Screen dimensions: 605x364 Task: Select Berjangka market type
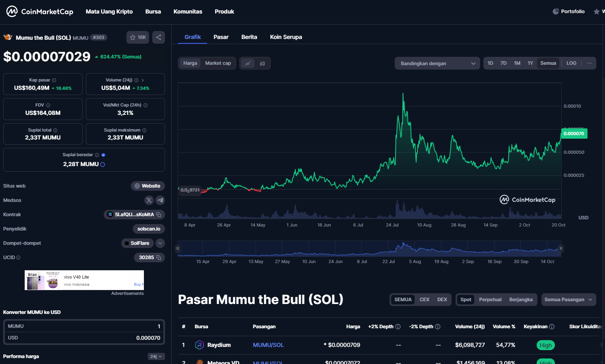click(x=521, y=300)
